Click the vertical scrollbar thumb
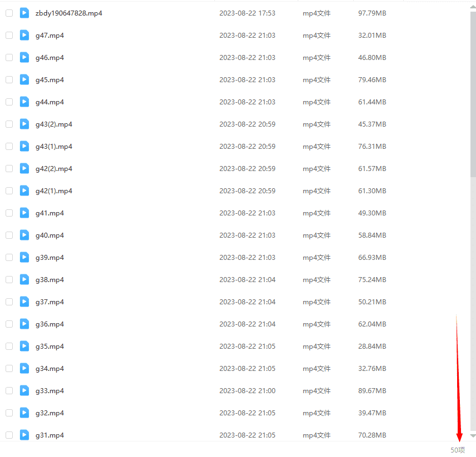Image resolution: width=476 pixels, height=457 pixels. tap(473, 94)
